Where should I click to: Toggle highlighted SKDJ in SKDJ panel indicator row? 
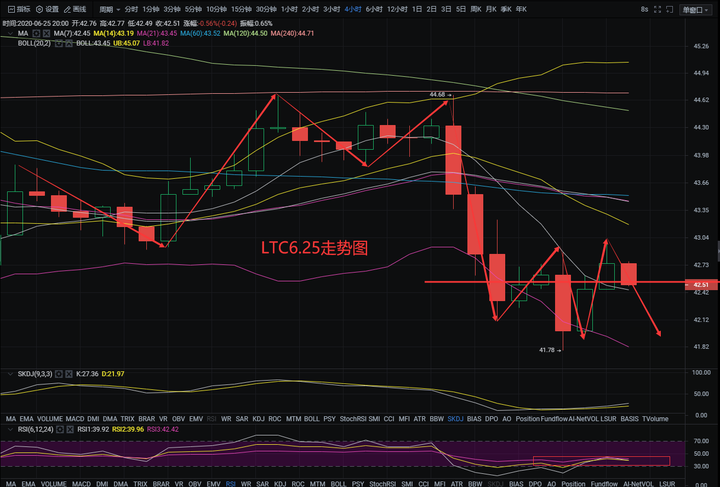point(456,419)
